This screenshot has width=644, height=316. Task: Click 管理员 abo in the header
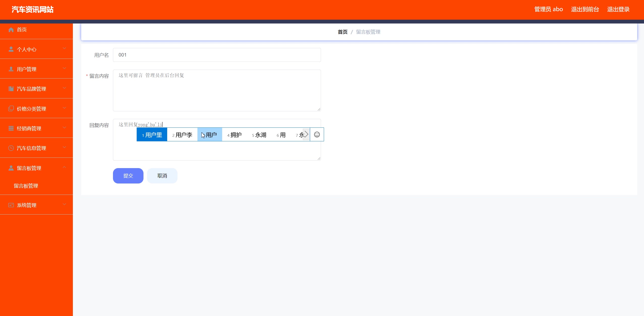548,9
